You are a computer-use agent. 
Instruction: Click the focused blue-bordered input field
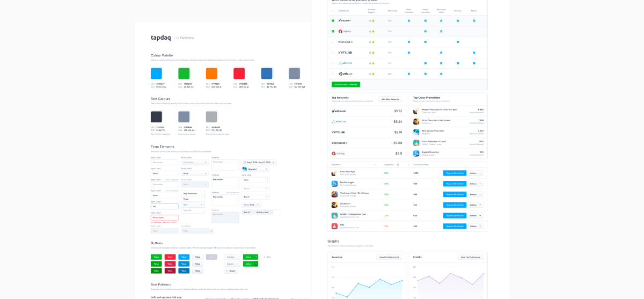coord(165,206)
